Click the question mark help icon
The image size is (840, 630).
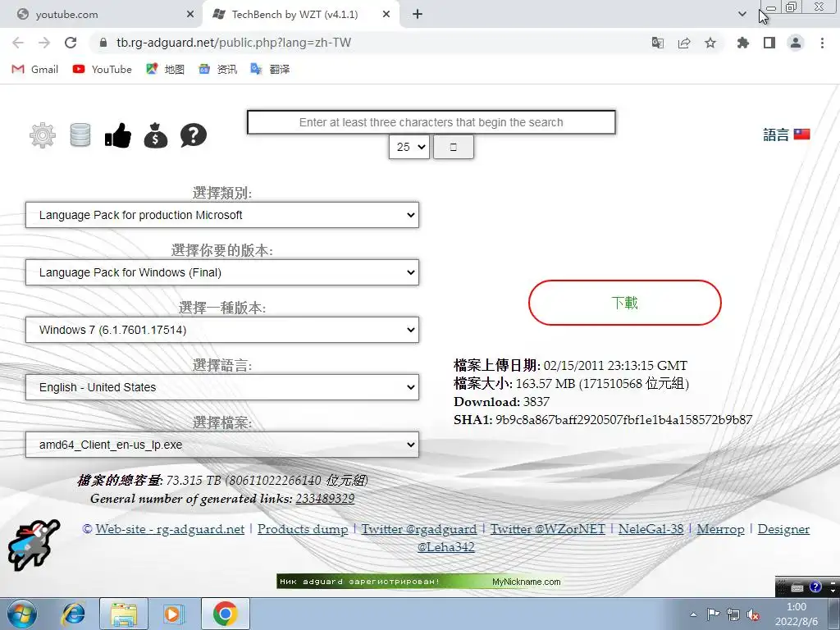tap(194, 135)
